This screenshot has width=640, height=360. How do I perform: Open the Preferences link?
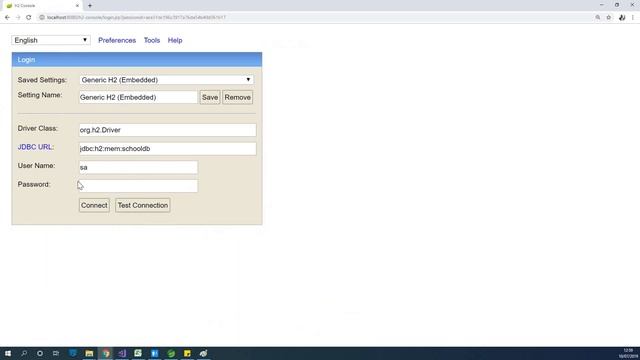[x=117, y=40]
